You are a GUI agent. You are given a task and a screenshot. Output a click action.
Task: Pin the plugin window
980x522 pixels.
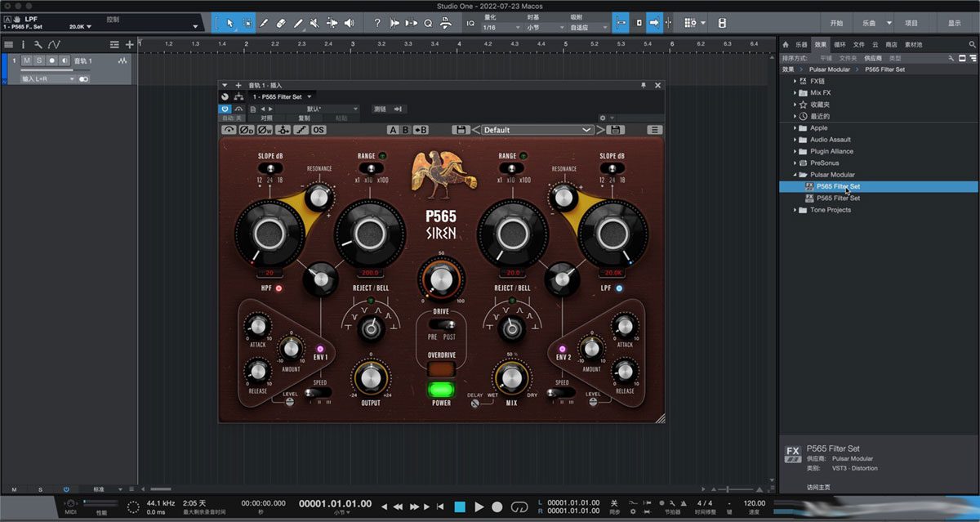click(x=644, y=85)
